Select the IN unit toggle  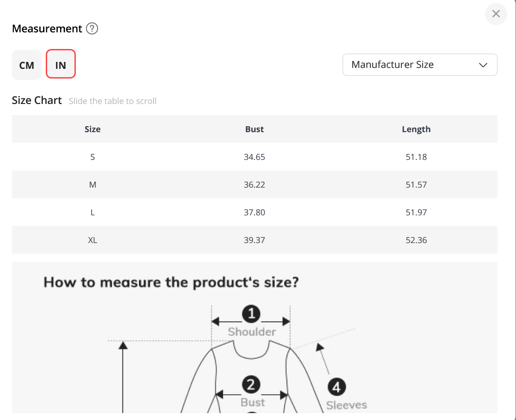[61, 65]
